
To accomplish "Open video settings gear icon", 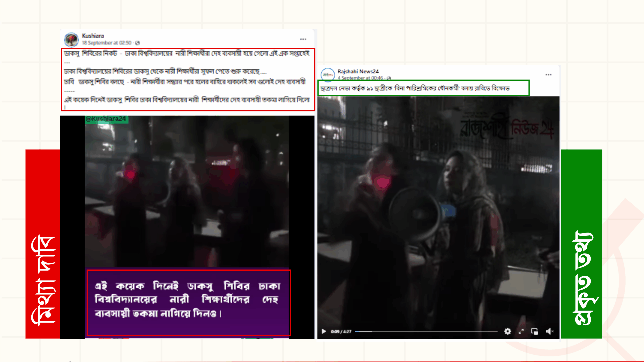I will tap(507, 331).
